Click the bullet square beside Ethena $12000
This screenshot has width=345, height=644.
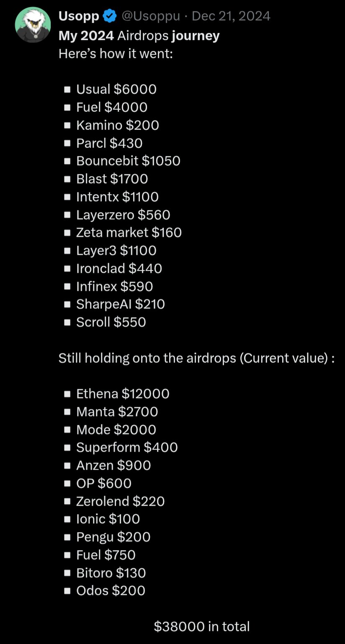(67, 394)
